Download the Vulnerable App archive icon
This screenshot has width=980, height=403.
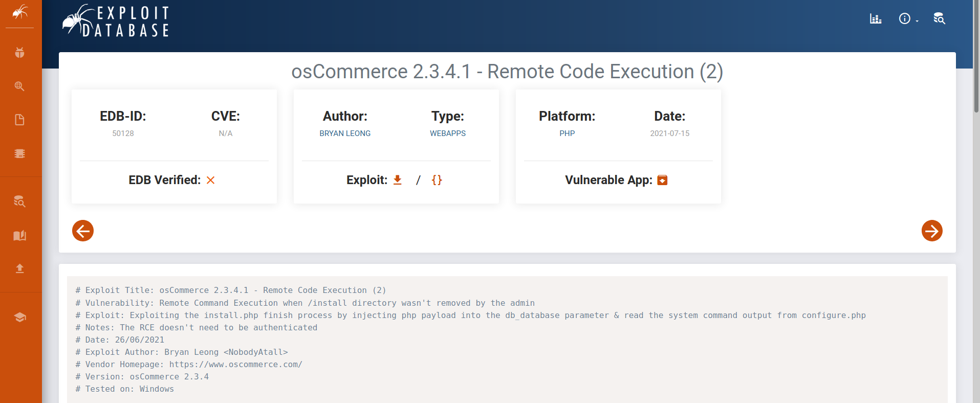pos(662,180)
